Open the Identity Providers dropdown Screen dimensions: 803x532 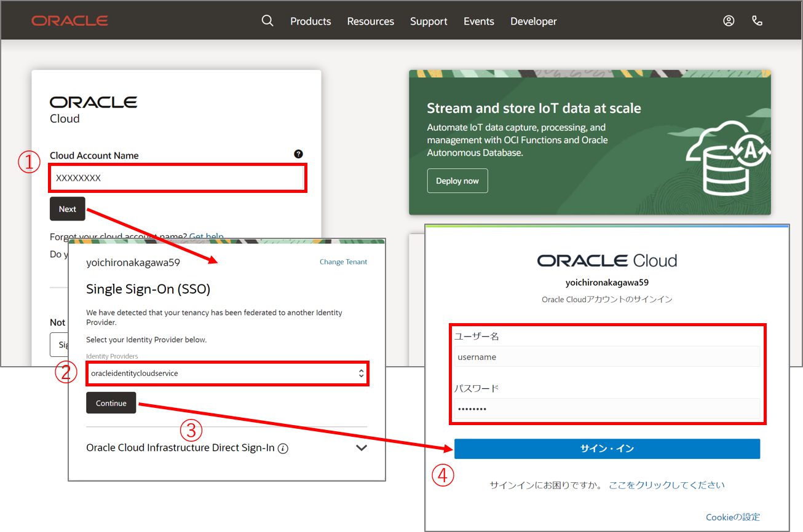(x=227, y=374)
